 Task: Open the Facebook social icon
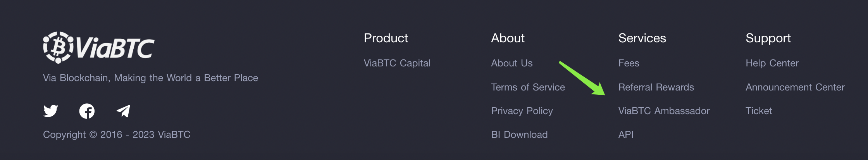[x=87, y=111]
